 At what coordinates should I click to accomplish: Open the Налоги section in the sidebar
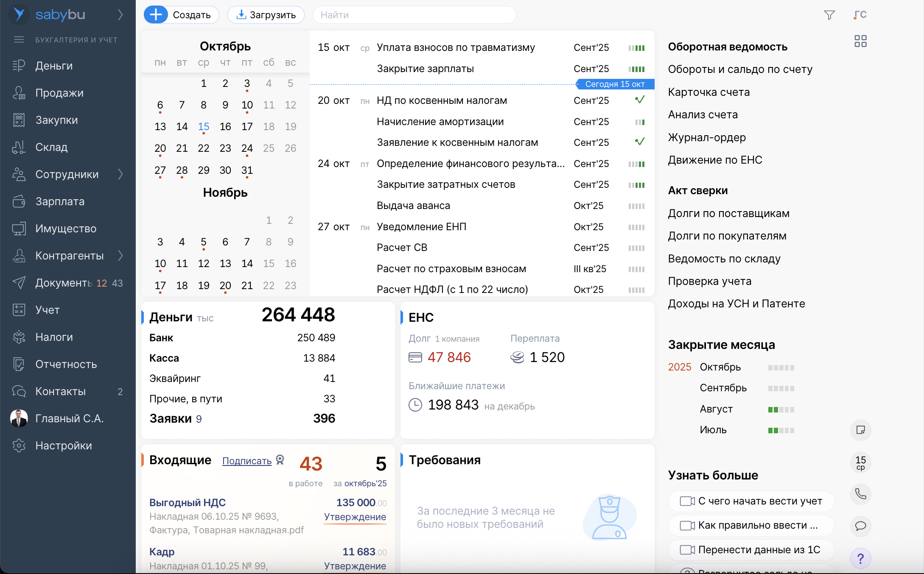[x=54, y=337]
